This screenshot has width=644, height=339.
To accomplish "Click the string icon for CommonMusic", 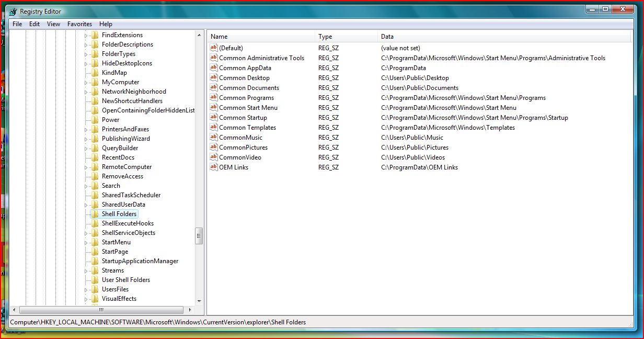I will (x=214, y=137).
